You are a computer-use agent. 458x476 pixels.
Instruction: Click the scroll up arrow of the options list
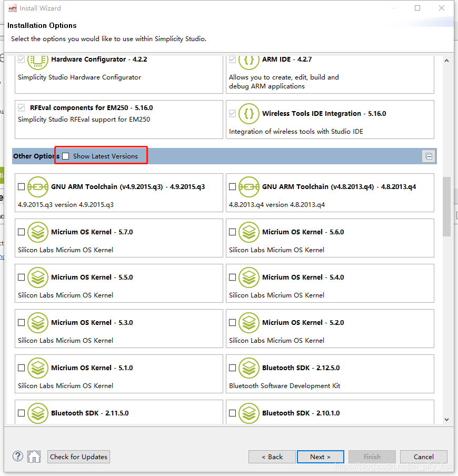(x=446, y=61)
